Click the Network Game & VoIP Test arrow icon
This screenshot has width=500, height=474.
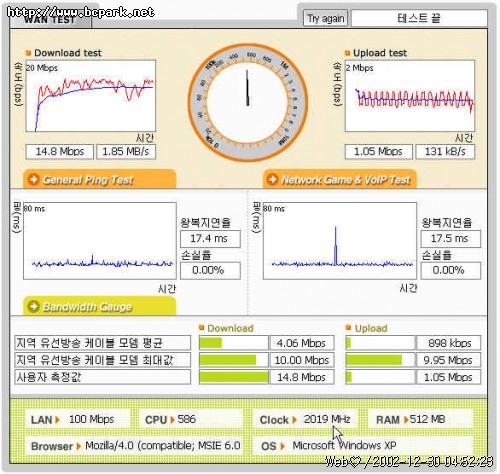273,179
